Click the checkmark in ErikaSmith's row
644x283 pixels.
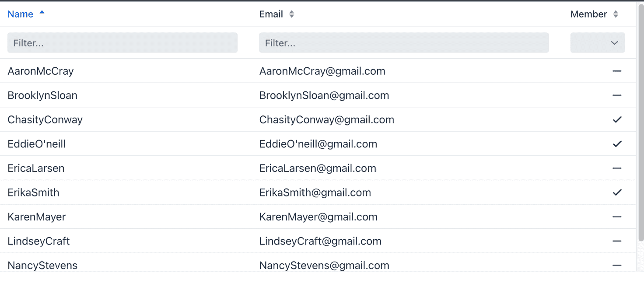[617, 192]
